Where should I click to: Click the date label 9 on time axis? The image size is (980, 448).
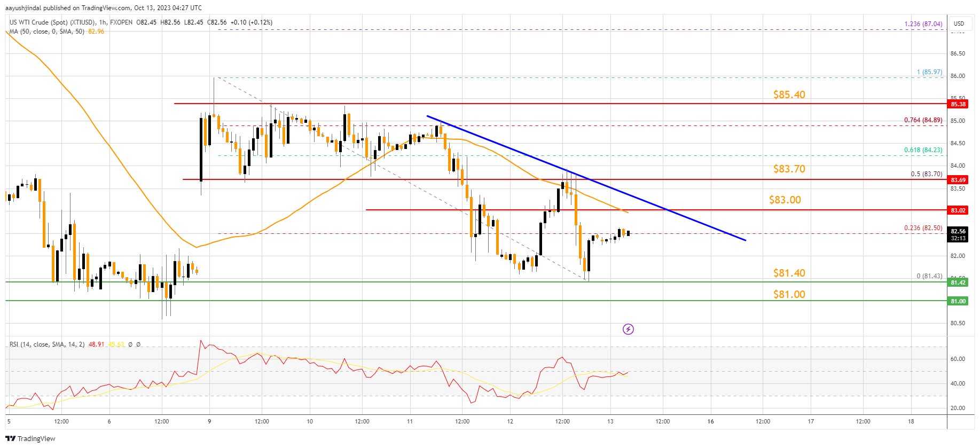pyautogui.click(x=209, y=421)
